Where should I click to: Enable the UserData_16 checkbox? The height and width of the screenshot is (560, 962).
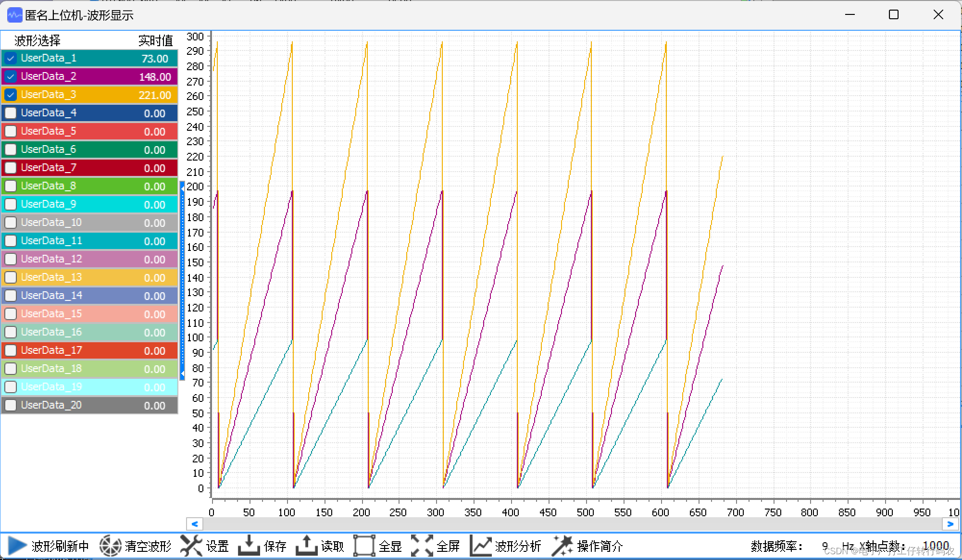11,332
